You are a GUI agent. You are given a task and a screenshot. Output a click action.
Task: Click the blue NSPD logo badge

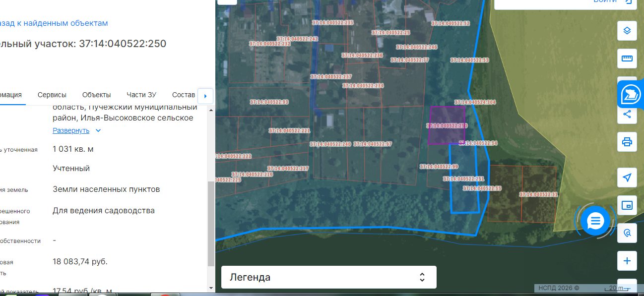tap(631, 94)
